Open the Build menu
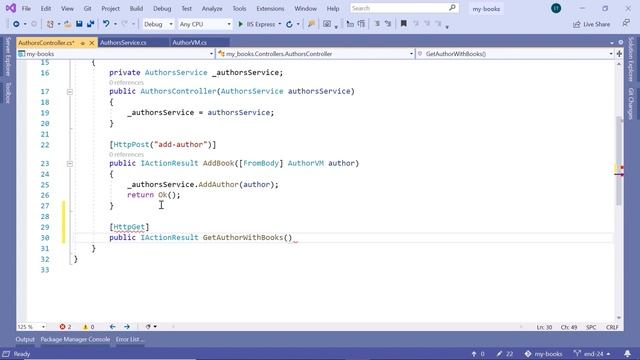Viewport: 640px width, 360px height. coord(136,9)
